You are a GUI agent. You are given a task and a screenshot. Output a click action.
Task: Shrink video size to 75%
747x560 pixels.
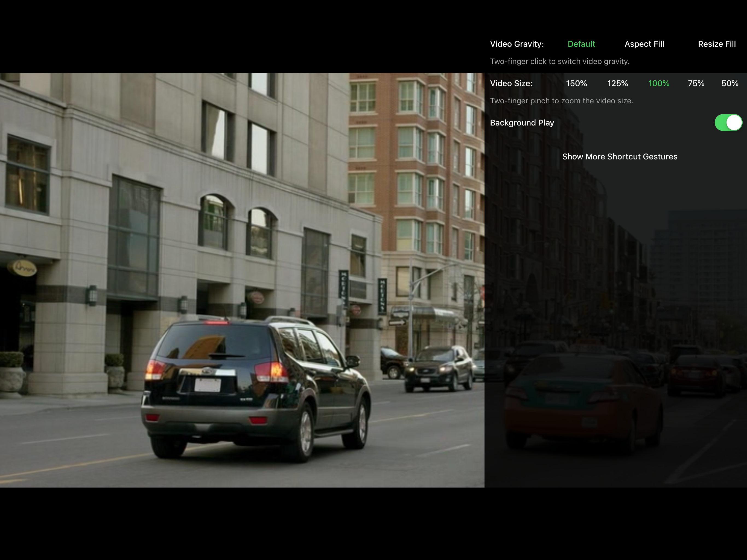pos(696,83)
